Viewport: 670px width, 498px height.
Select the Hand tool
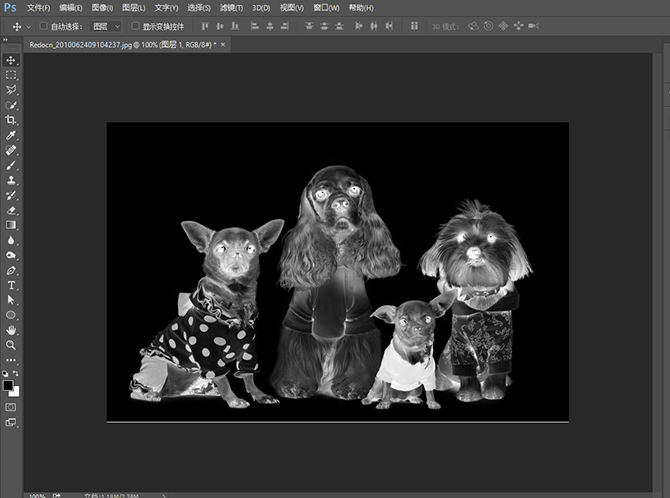coord(11,330)
